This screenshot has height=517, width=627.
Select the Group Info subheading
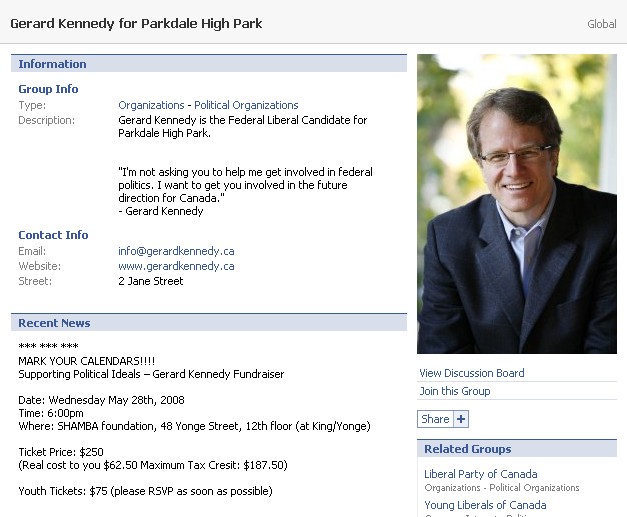pyautogui.click(x=48, y=89)
